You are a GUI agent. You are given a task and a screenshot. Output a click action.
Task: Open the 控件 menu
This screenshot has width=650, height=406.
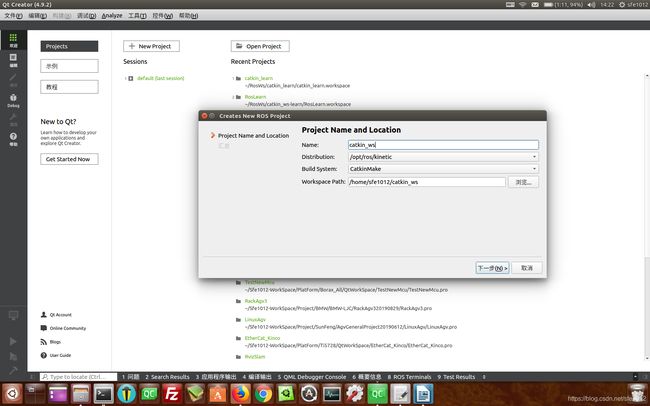point(162,16)
